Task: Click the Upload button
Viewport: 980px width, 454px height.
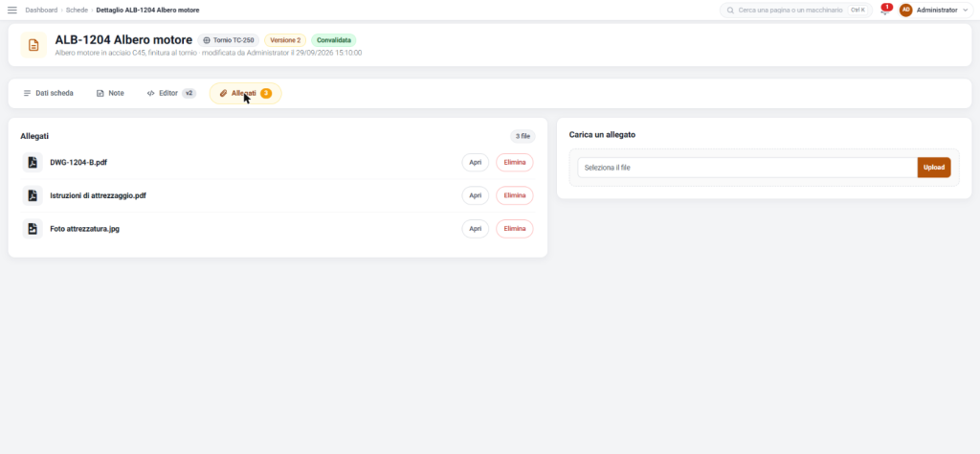Action: (x=934, y=168)
